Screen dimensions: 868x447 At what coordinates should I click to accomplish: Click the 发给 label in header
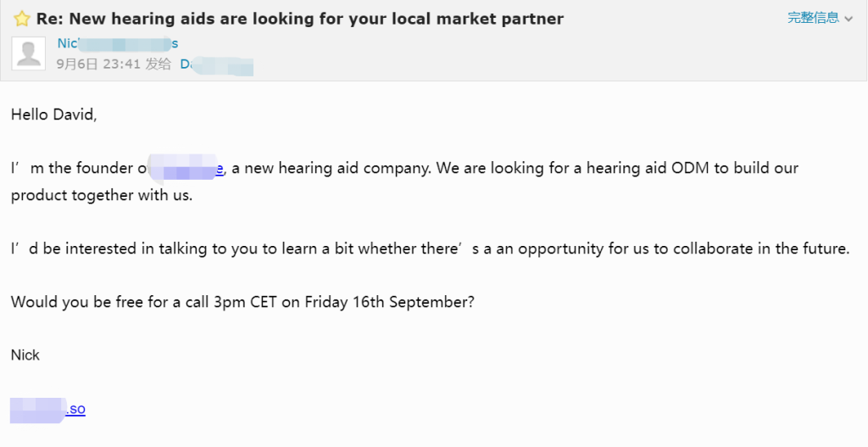pos(159,64)
